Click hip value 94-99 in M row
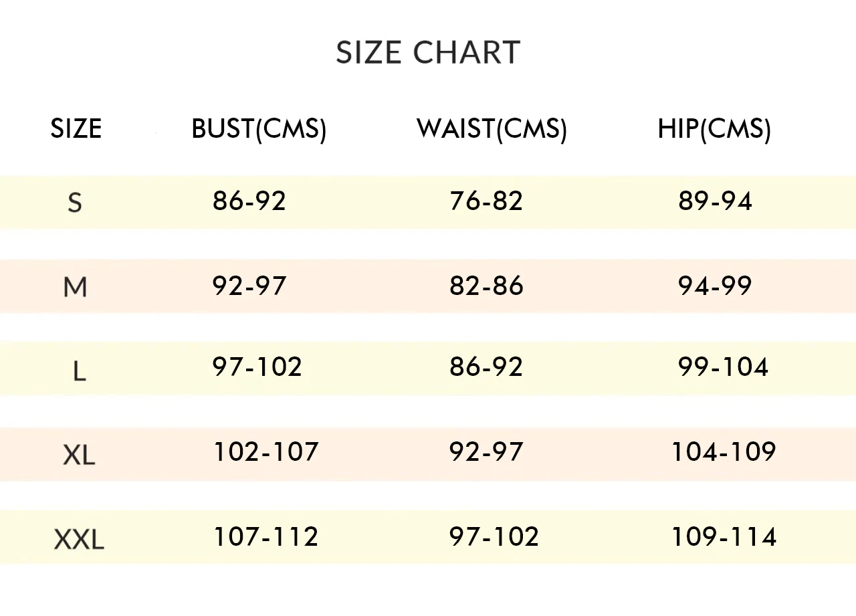This screenshot has width=856, height=616. click(715, 286)
